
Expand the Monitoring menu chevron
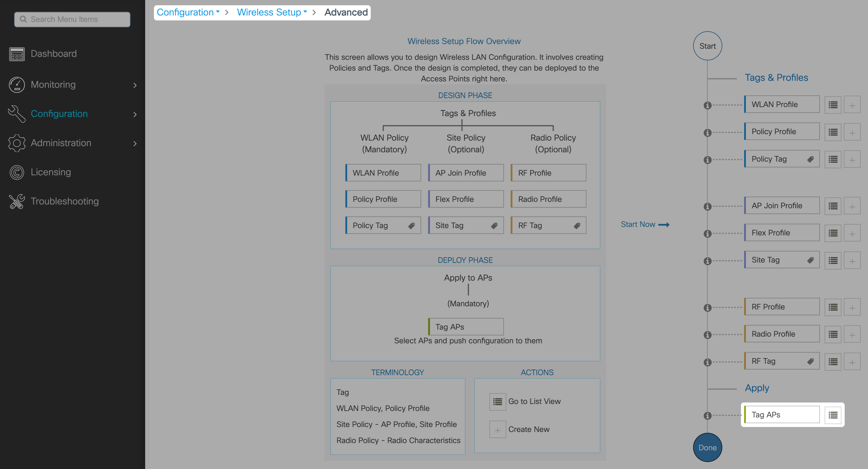coord(135,85)
